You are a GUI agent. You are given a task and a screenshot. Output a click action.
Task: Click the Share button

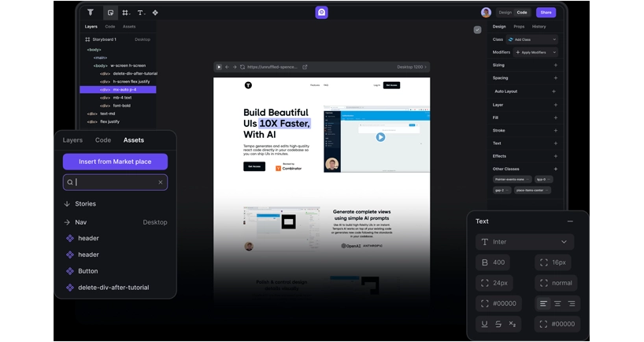[546, 13]
